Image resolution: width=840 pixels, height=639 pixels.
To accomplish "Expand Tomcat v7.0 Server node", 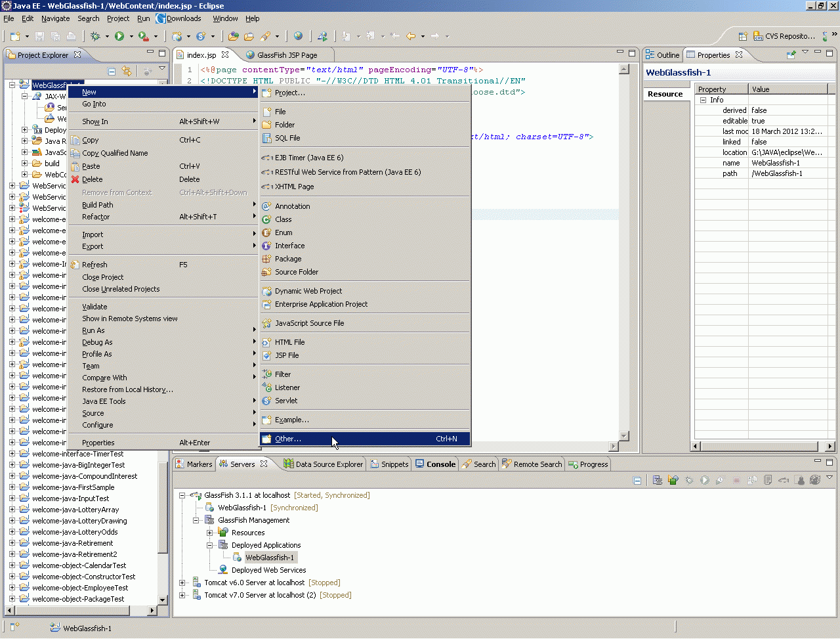I will point(182,595).
